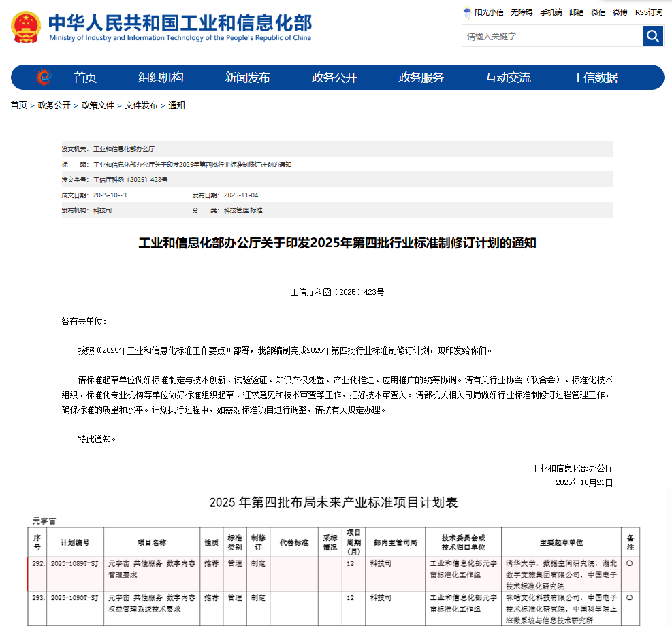
Task: Click the sunshine mascot icon
Action: [467, 12]
